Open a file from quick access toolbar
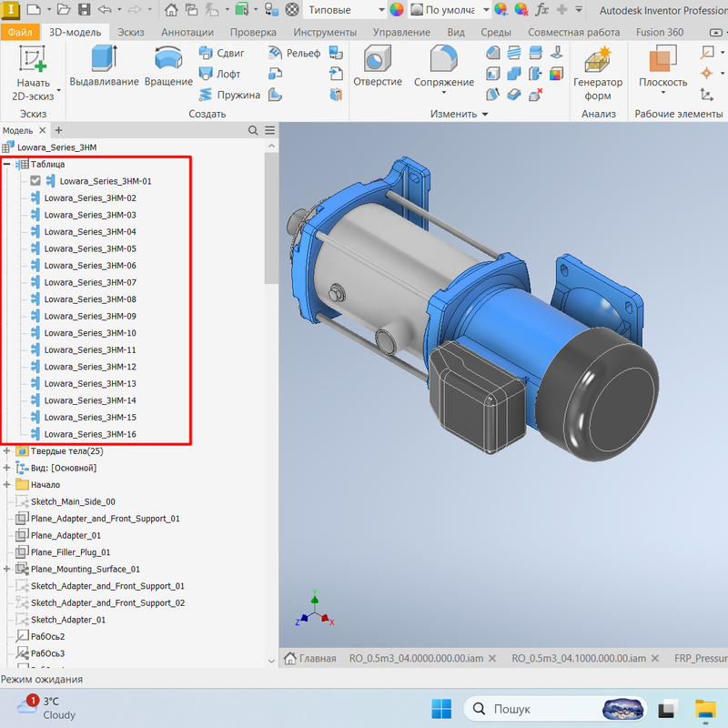Screen dimensions: 728x728 tap(64, 10)
